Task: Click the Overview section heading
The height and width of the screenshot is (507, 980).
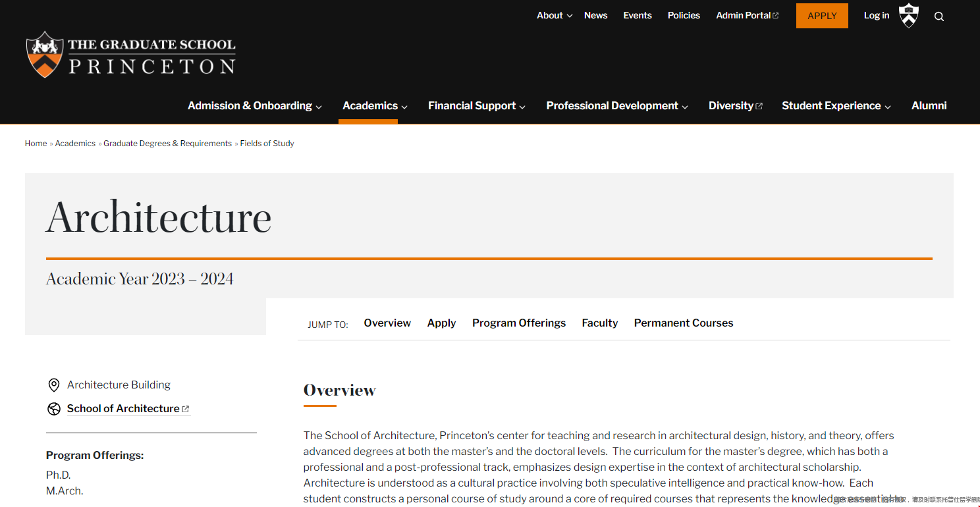Action: point(339,390)
